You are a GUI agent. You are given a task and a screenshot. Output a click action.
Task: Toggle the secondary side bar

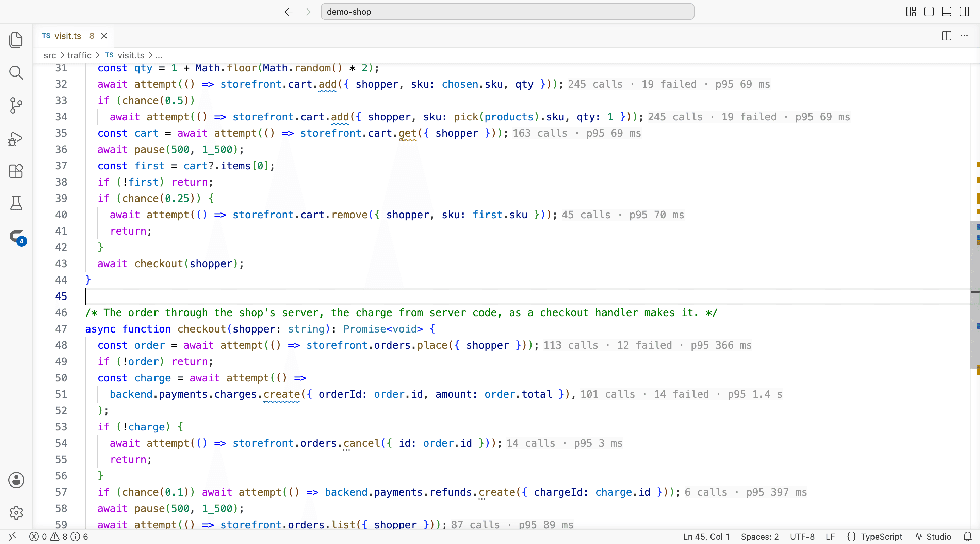964,12
